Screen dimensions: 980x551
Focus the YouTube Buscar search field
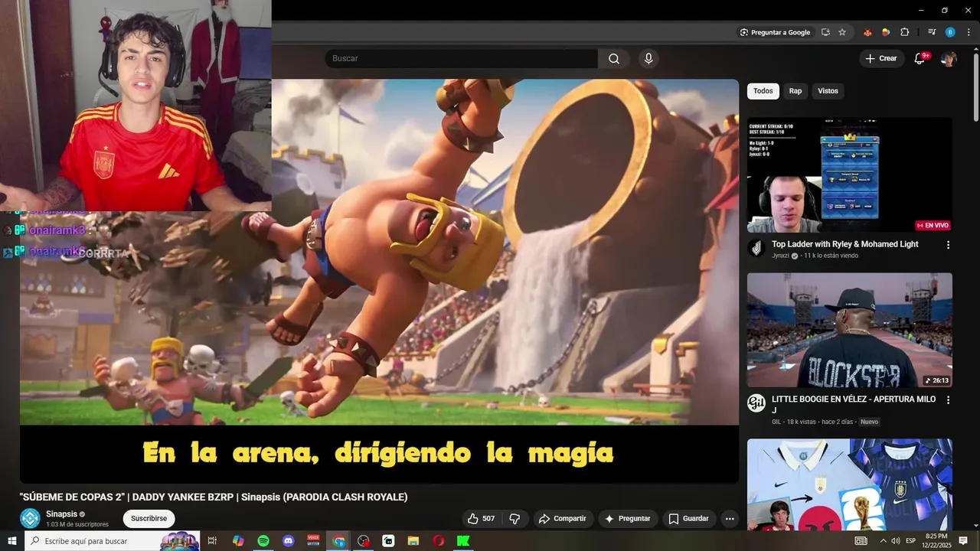pyautogui.click(x=461, y=59)
